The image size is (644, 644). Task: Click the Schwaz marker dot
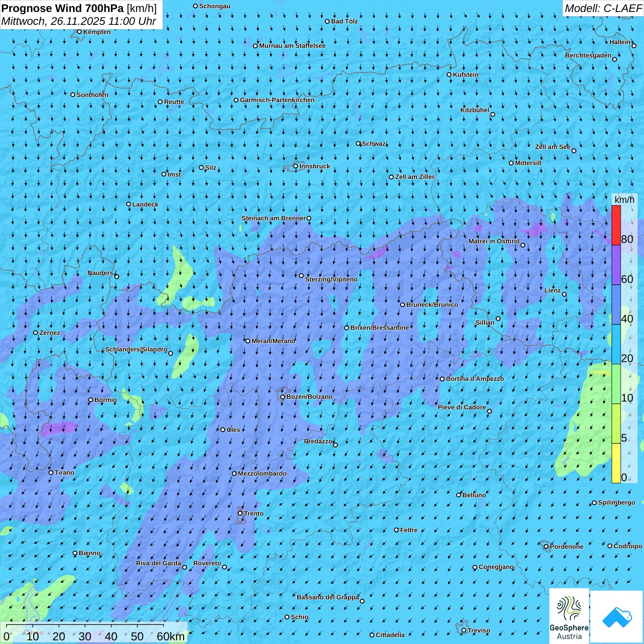point(358,144)
